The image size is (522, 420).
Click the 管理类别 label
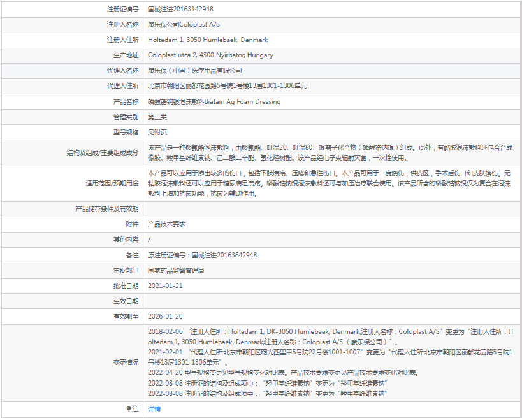click(126, 117)
